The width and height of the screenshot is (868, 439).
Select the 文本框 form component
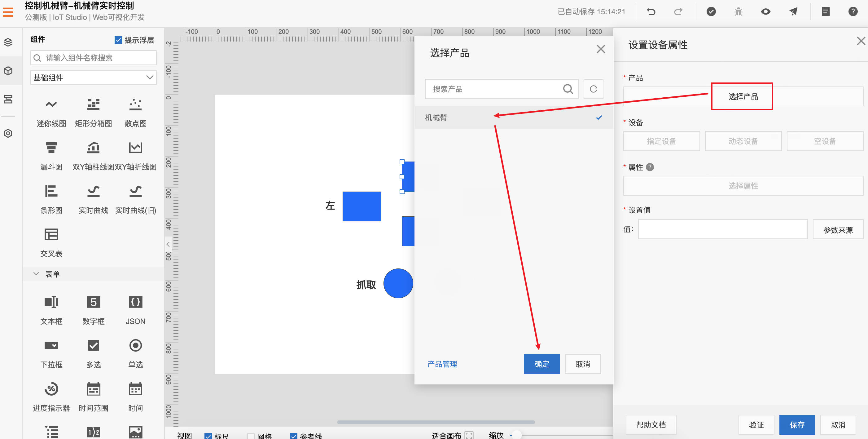coord(51,311)
